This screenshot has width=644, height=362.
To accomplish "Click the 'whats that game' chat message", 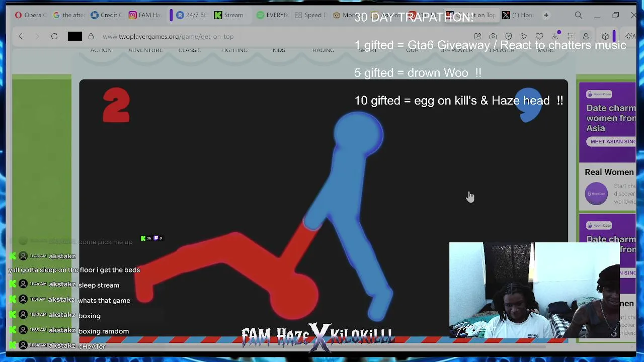I will [104, 301].
